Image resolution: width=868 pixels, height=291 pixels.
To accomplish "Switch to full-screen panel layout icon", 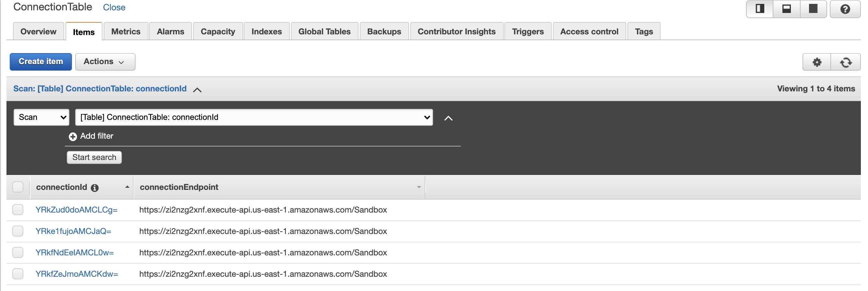I will (813, 9).
